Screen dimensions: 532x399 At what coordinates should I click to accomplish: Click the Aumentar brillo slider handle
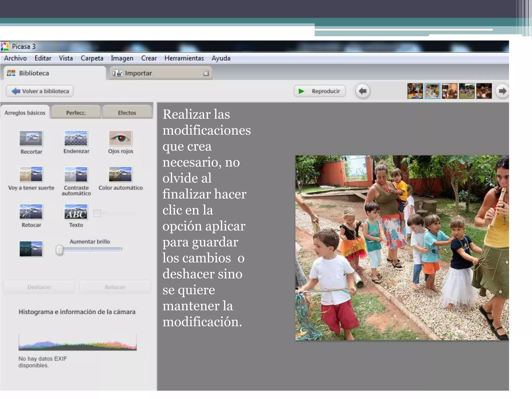[x=59, y=250]
